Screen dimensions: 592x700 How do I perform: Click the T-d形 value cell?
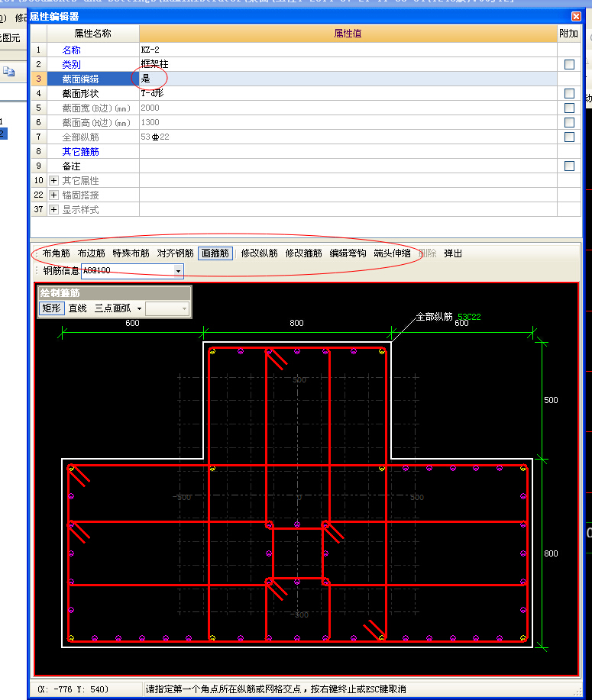[x=348, y=93]
